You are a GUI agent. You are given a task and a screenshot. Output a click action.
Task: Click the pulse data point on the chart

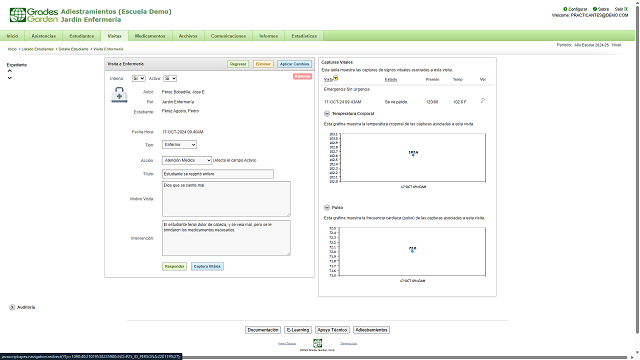point(412,251)
